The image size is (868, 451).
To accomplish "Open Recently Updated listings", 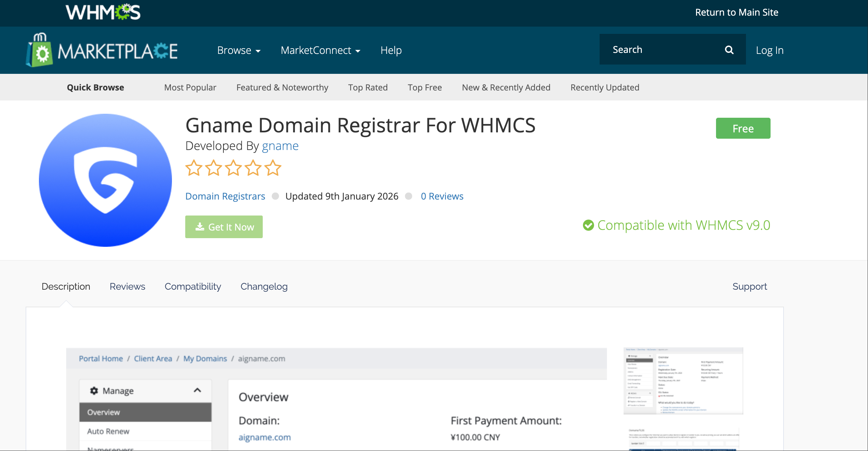I will tap(605, 87).
